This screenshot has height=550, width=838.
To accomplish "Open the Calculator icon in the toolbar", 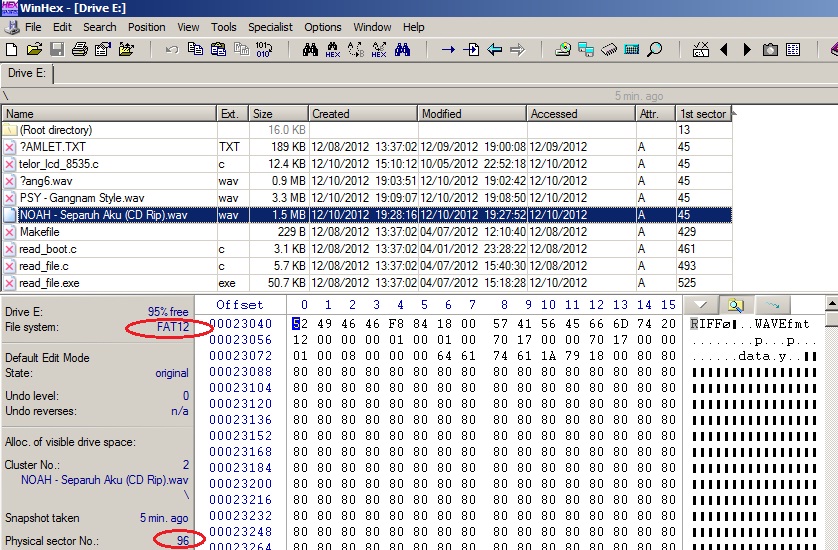I will point(632,49).
